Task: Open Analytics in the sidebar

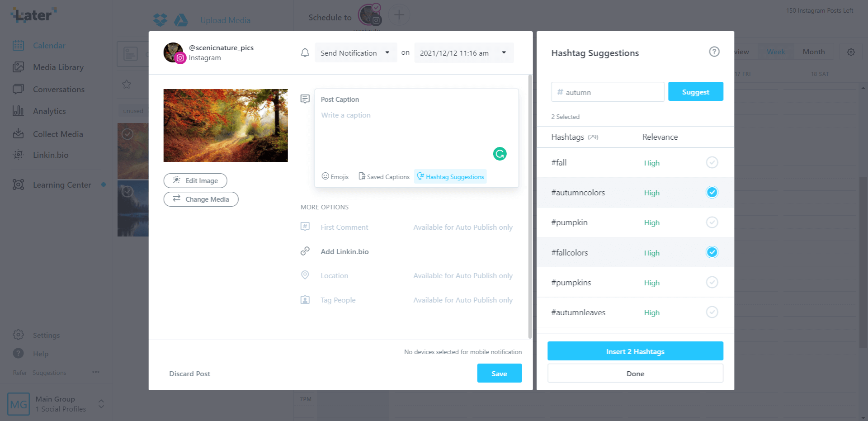Action: 49,111
